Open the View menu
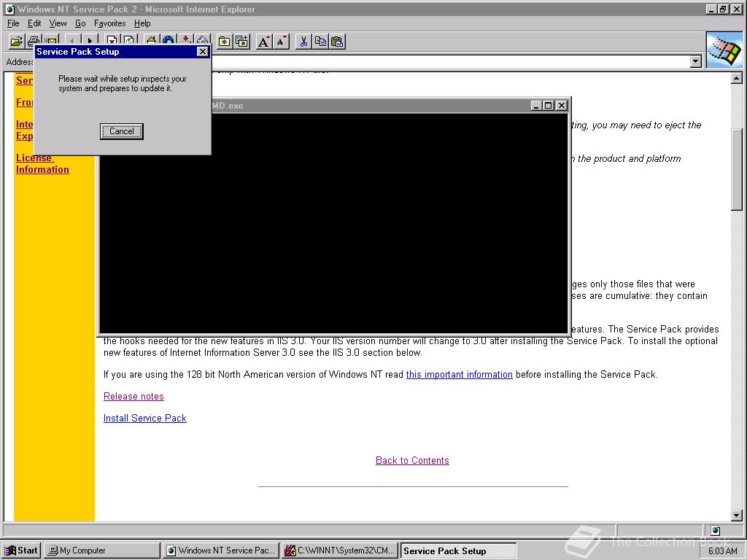 coord(58,23)
